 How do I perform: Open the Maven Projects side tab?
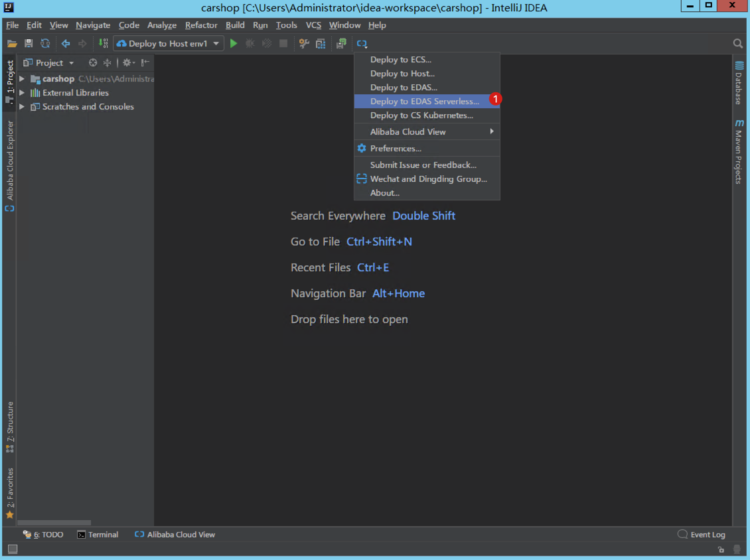[x=739, y=151]
